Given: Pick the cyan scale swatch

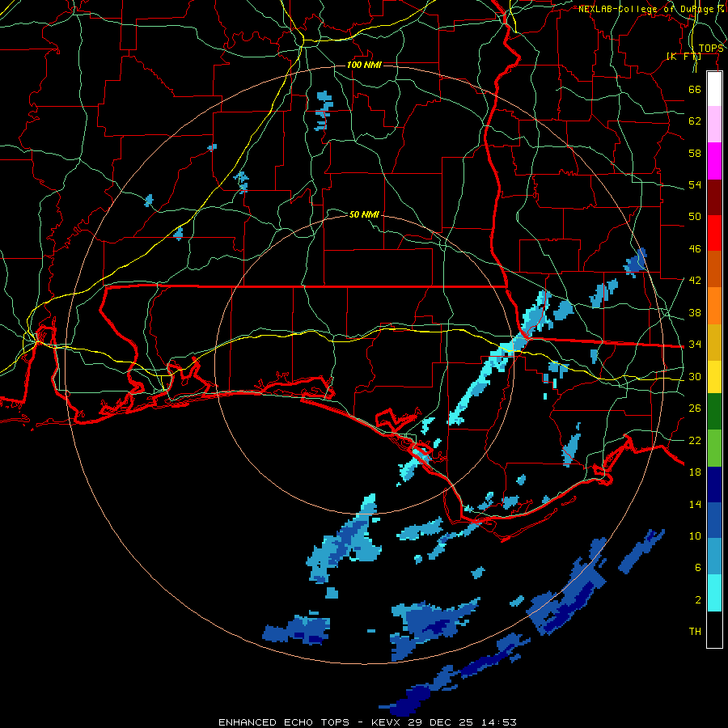Looking at the screenshot, I should coord(714,593).
